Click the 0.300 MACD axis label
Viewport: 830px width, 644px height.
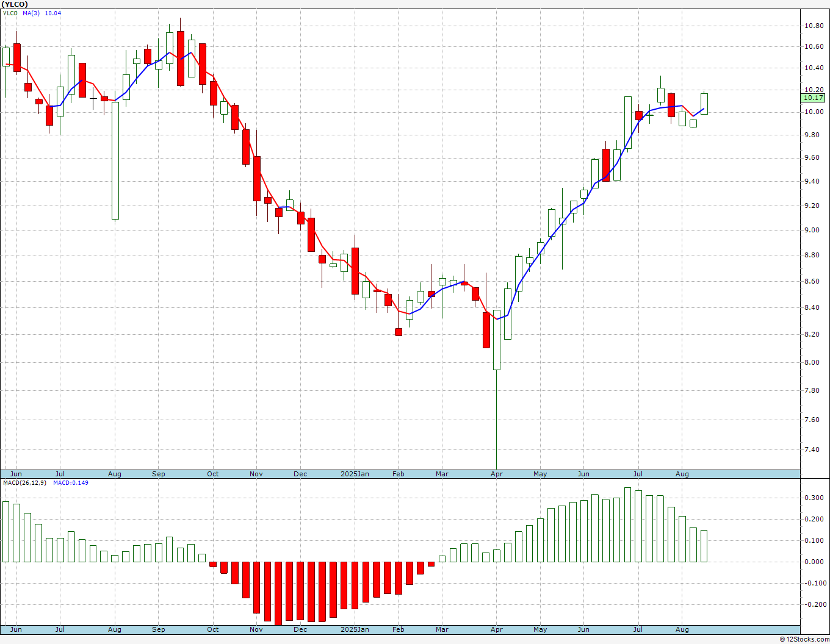coord(814,498)
